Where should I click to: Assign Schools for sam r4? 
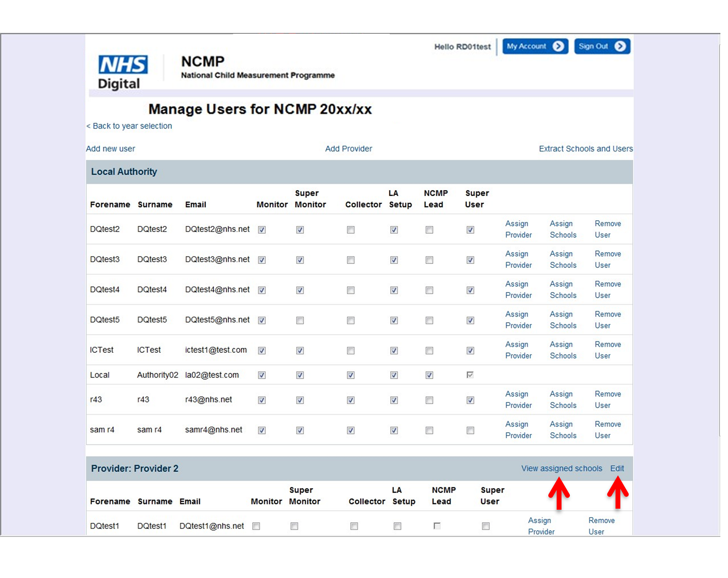click(563, 430)
